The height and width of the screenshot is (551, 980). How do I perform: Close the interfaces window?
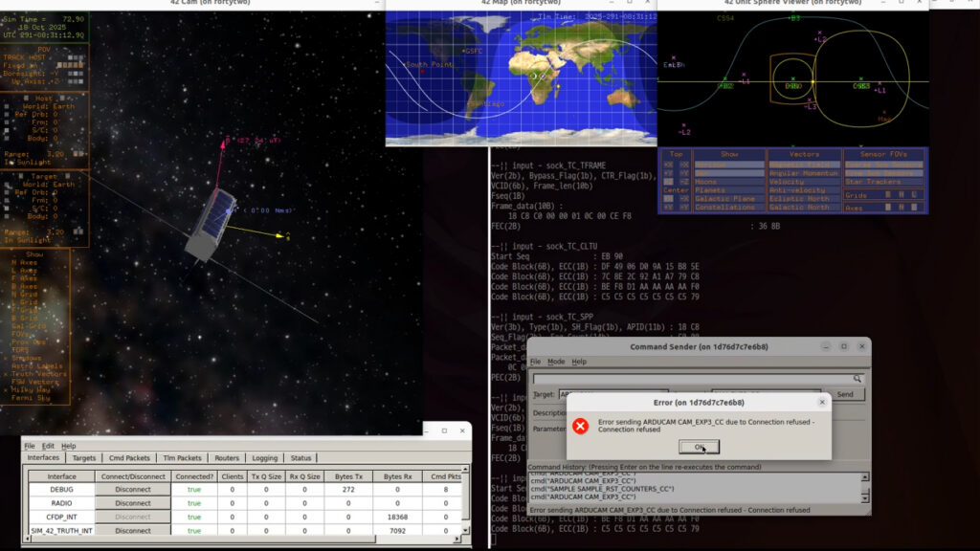[x=462, y=430]
